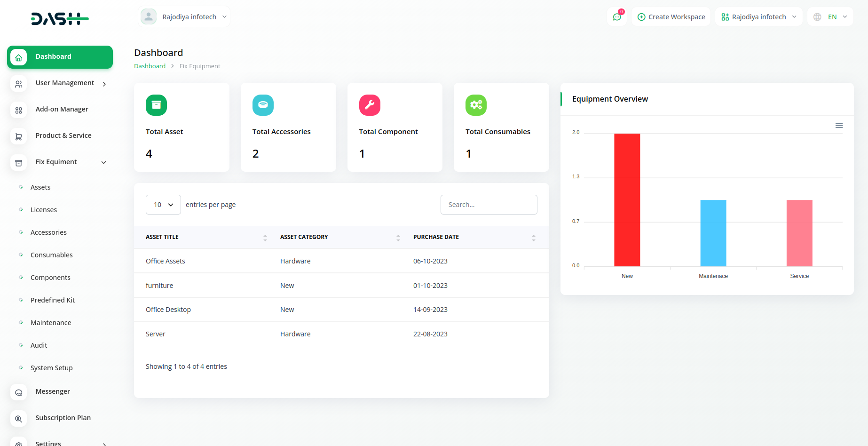Sort table by Asset Category column
Screen dimensions: 868x446
point(398,238)
